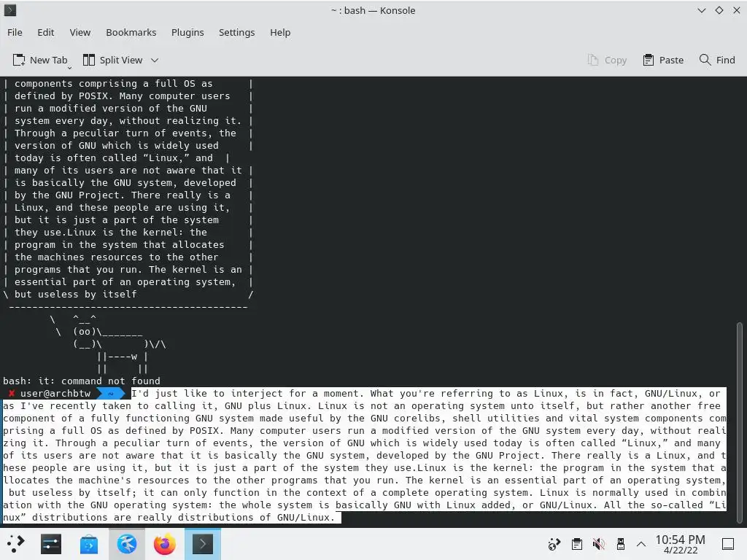The width and height of the screenshot is (747, 560).
Task: Click the red error X in prompt
Action: point(12,393)
